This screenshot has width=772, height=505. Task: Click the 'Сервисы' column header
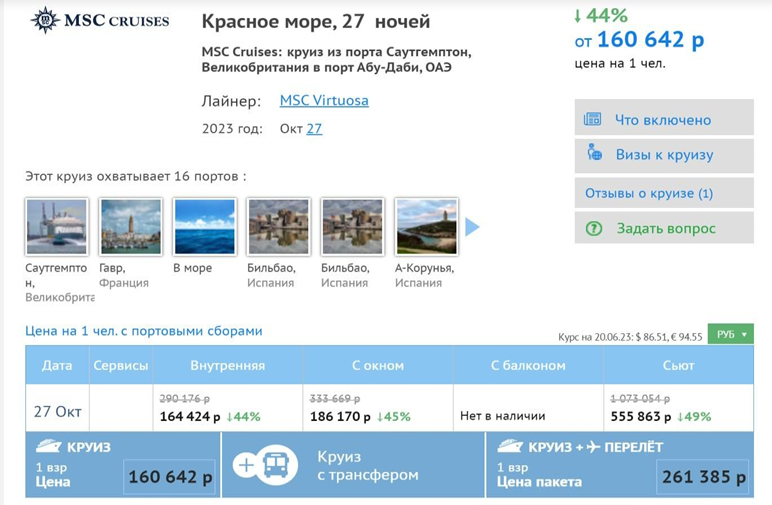[x=121, y=365]
